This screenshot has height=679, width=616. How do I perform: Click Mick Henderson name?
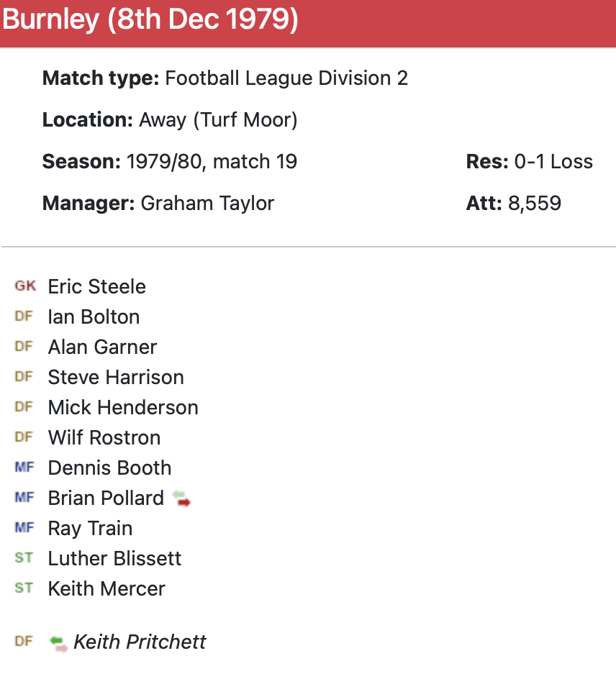point(122,407)
